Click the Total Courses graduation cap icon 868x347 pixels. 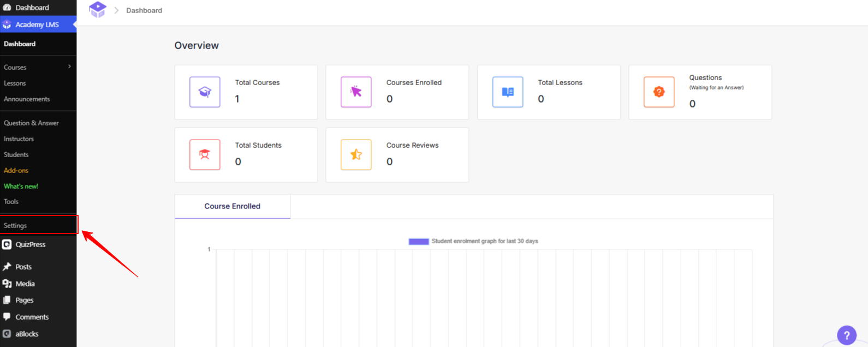[205, 92]
